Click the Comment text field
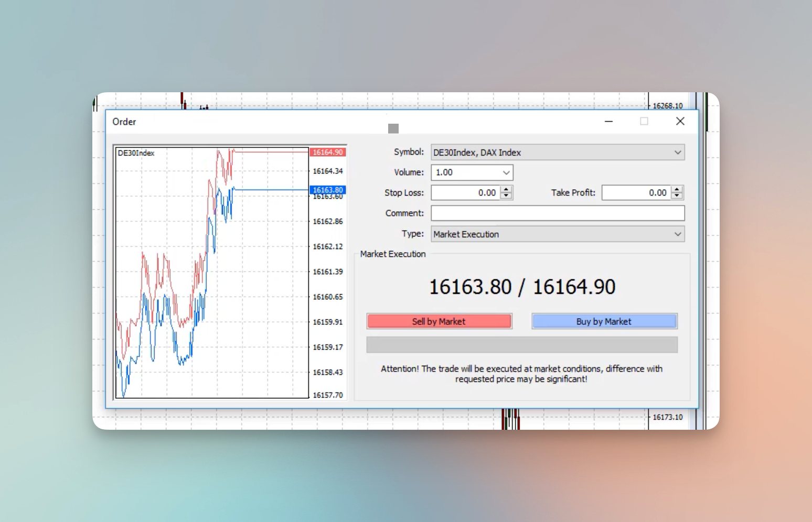The height and width of the screenshot is (522, 812). [557, 213]
